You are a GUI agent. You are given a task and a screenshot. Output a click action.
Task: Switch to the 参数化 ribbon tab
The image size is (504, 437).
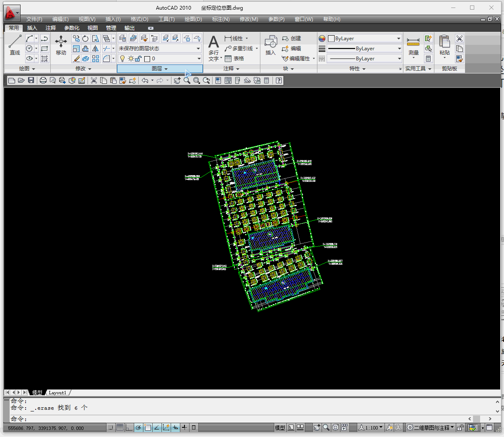[x=72, y=28]
